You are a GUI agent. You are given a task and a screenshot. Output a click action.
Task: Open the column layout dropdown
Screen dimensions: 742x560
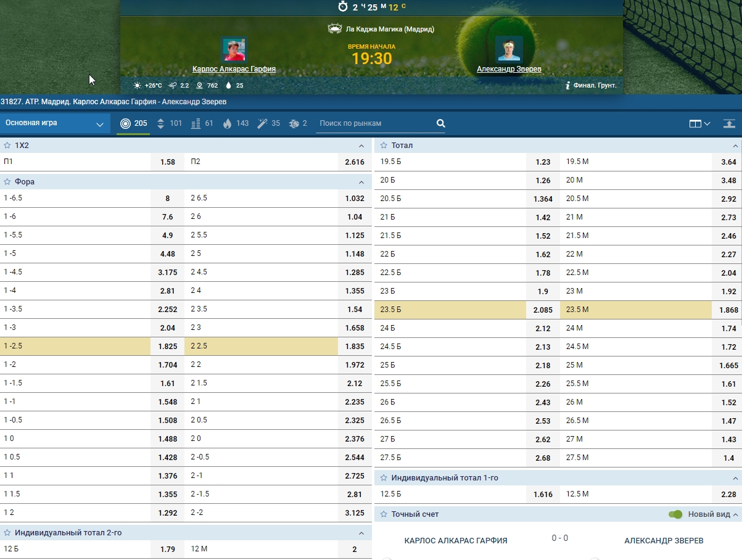point(699,123)
